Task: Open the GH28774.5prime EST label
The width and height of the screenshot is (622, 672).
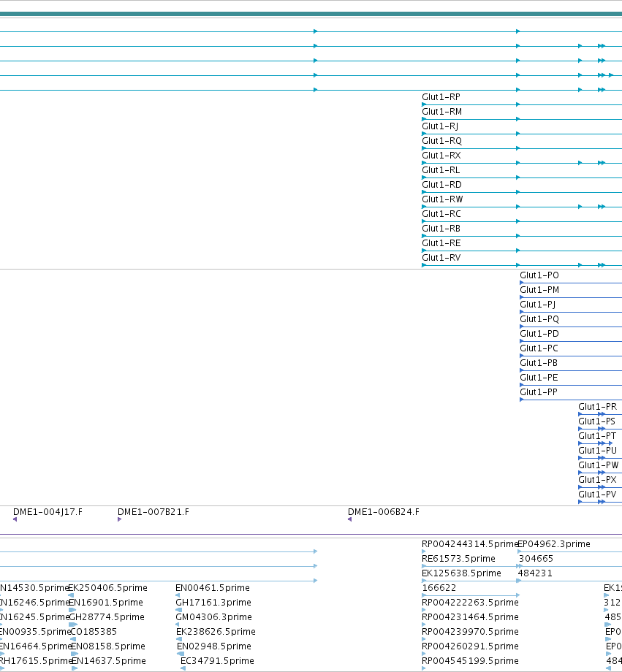Action: click(107, 617)
